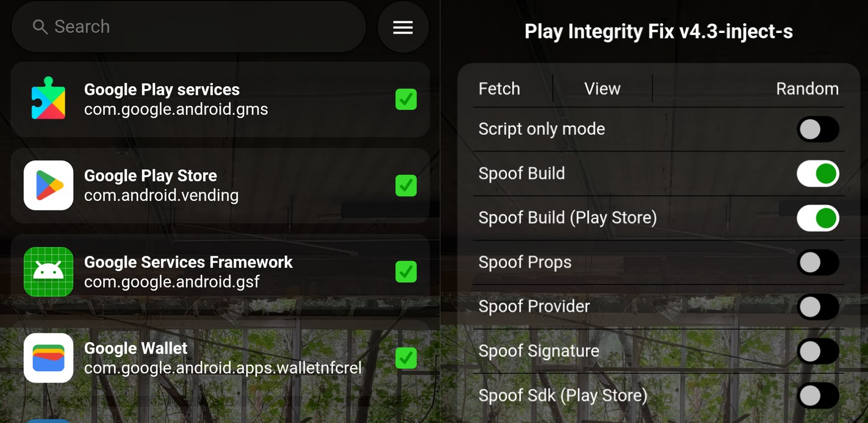Disable Spoof Build (Play Store) toggle
Viewport: 868px width, 423px height.
tap(817, 219)
